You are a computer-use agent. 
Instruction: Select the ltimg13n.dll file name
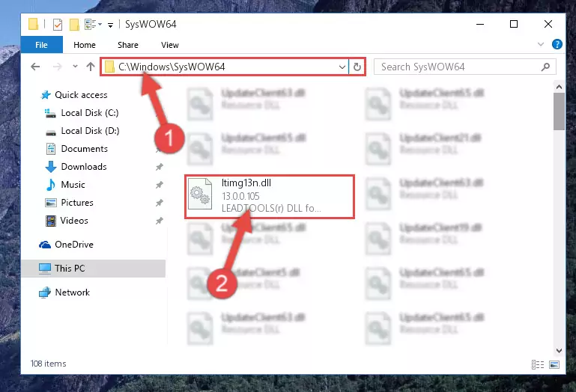(x=246, y=183)
